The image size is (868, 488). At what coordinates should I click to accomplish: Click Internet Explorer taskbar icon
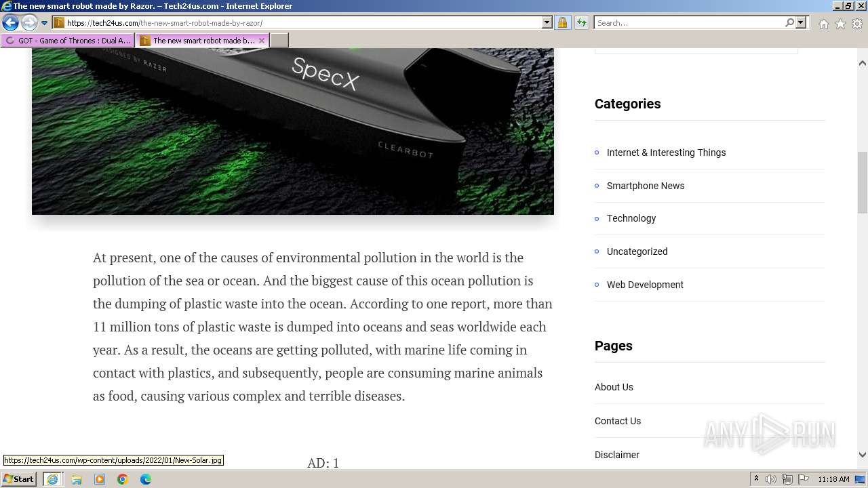click(x=52, y=479)
